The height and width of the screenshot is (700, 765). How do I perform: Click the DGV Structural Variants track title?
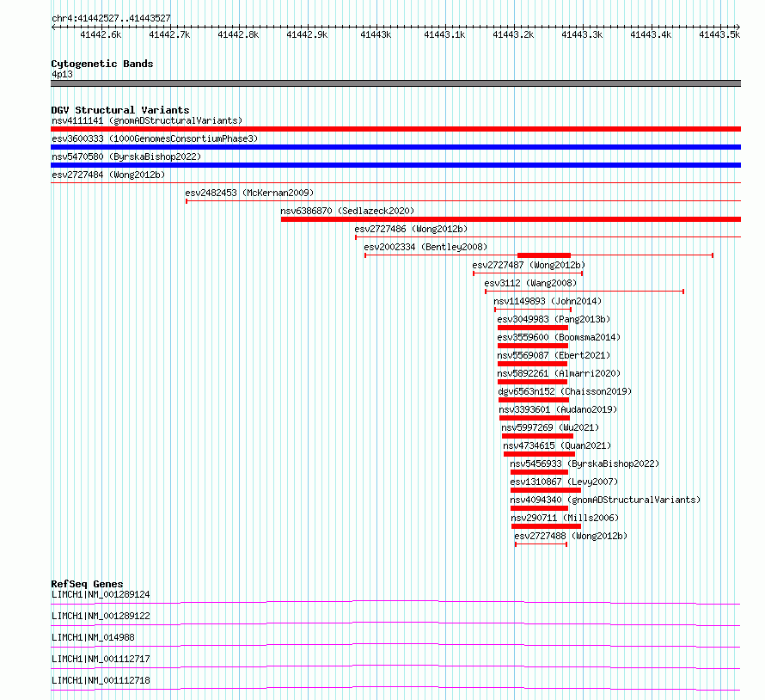[x=120, y=110]
